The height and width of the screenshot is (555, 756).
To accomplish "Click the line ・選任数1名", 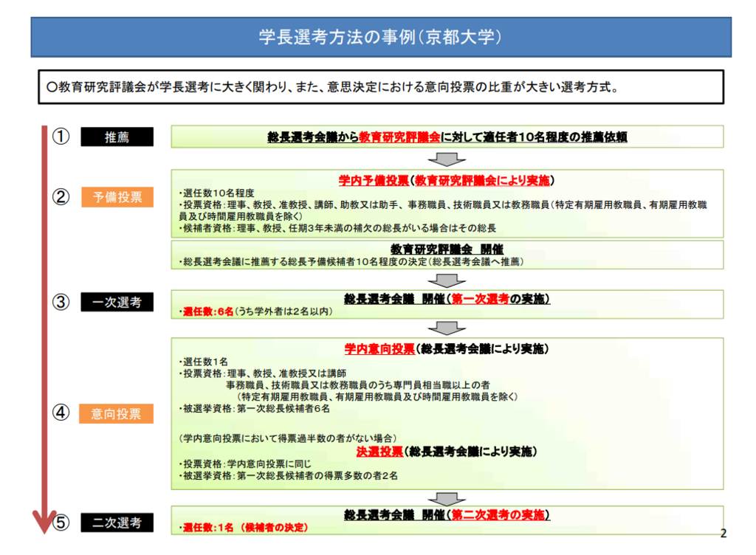I will point(204,362).
